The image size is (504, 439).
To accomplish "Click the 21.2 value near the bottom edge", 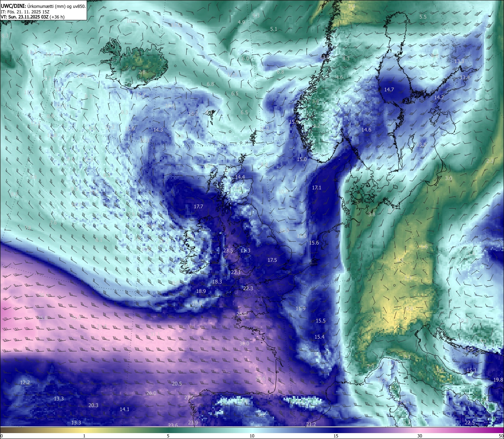I will point(311,424).
